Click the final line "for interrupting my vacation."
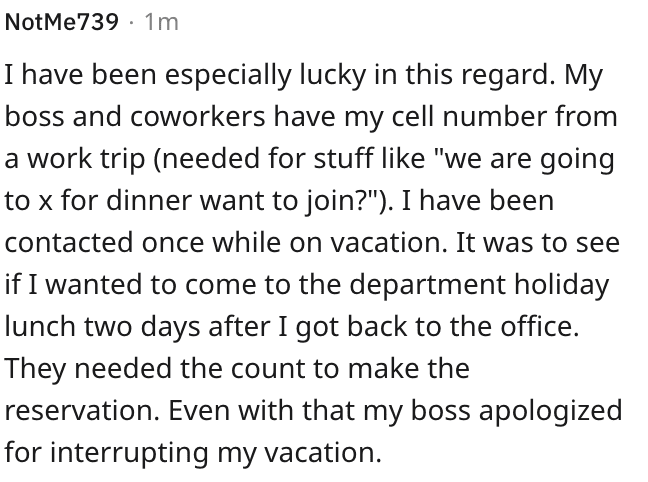Viewport: 648px width, 482px height. pos(193,453)
